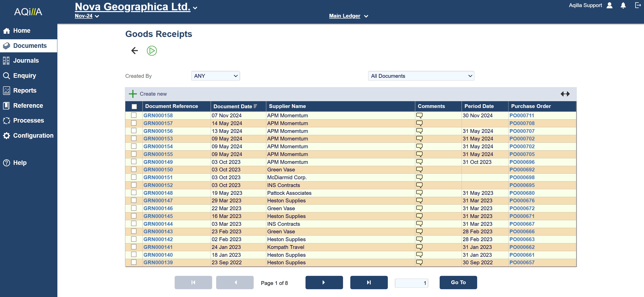Screen dimensions: 644x297
Task: Click the user profile icon
Action: (609, 5)
